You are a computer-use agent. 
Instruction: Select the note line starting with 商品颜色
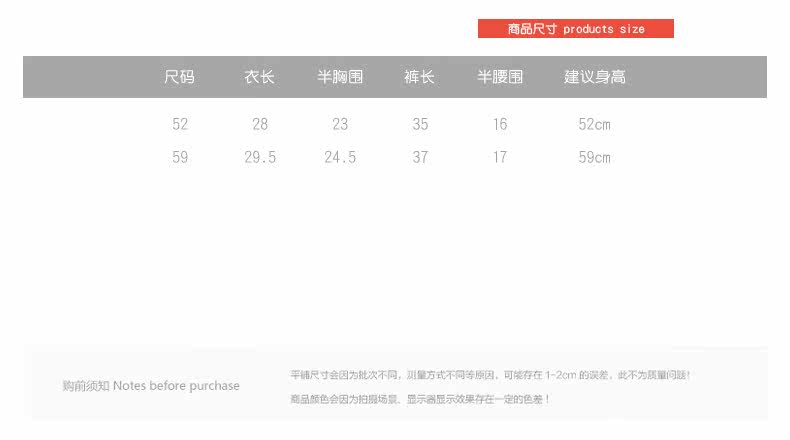(420, 399)
